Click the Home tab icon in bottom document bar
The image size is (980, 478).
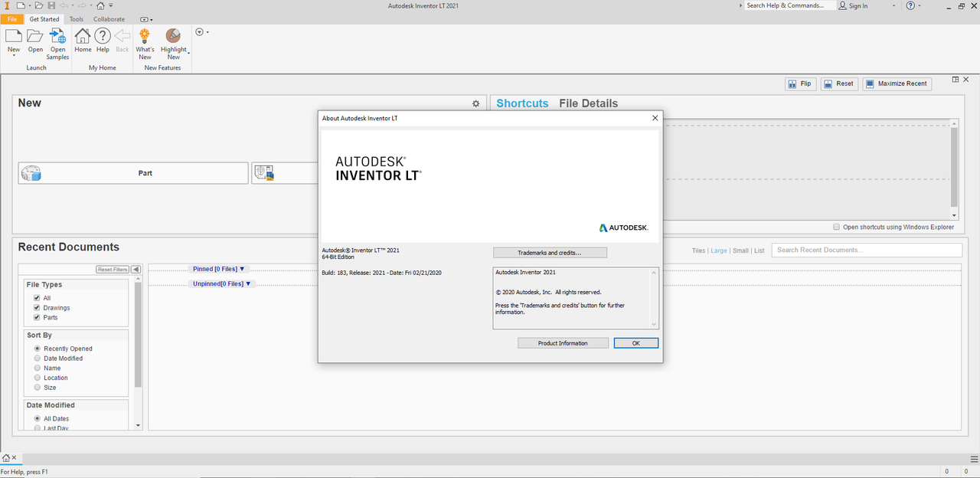pyautogui.click(x=6, y=458)
